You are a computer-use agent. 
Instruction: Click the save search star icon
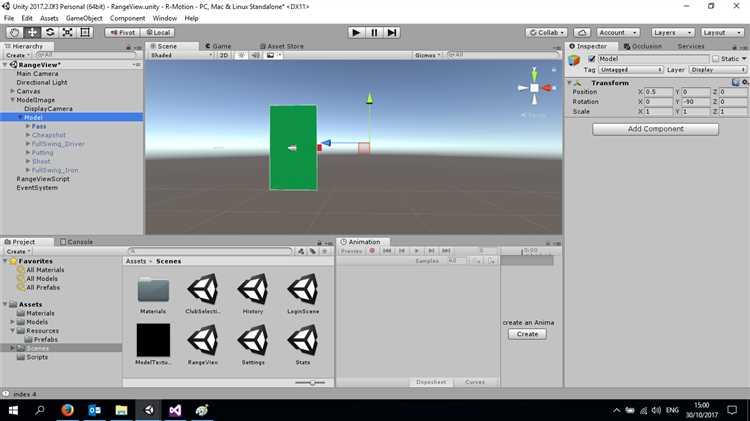pyautogui.click(x=324, y=252)
